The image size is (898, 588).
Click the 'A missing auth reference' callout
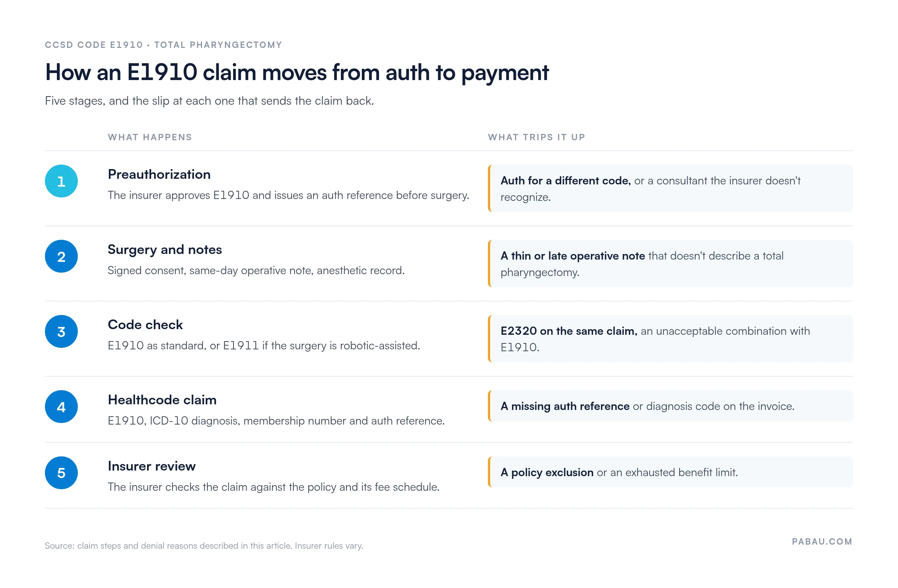point(670,406)
